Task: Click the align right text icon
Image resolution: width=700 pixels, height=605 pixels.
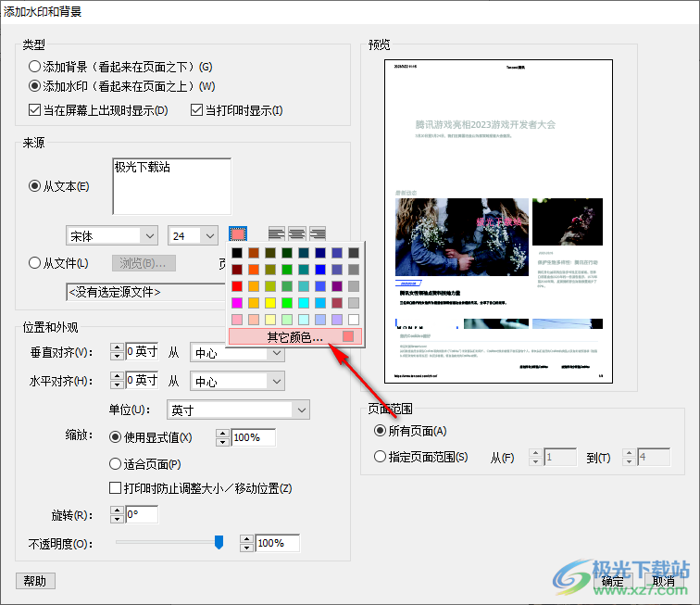Action: [x=318, y=233]
